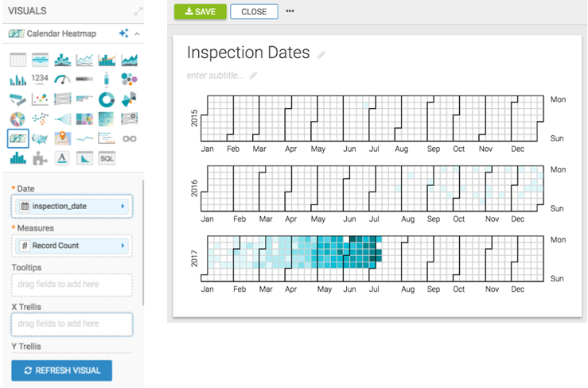Viewport: 588px width, 388px height.
Task: Open the three-dot more options menu
Action: point(290,12)
